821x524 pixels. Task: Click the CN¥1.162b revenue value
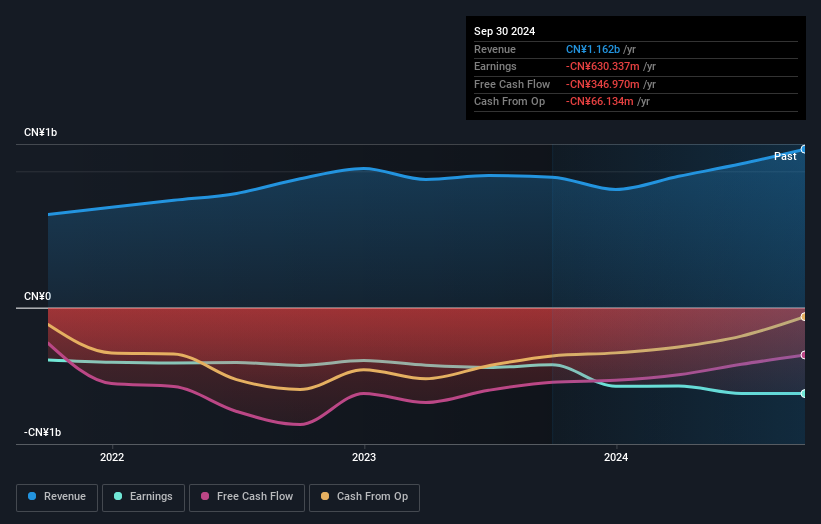593,49
